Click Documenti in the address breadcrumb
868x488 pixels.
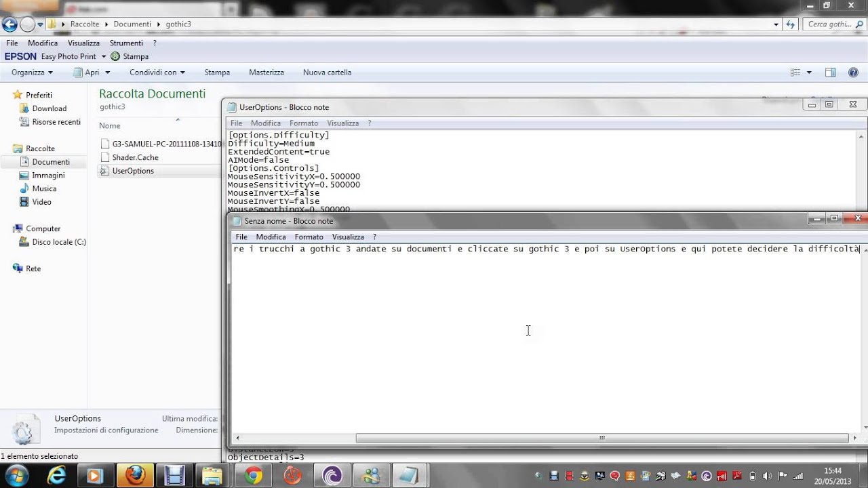point(132,24)
